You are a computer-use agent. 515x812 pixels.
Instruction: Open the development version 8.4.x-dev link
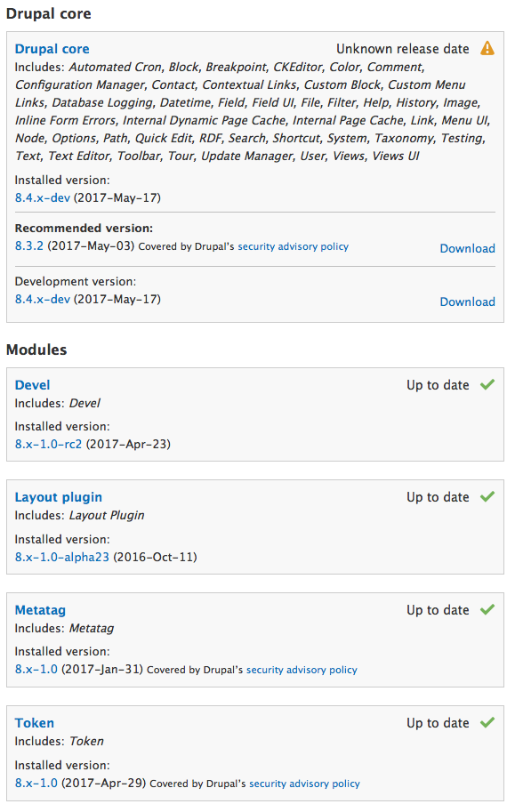pyautogui.click(x=43, y=300)
